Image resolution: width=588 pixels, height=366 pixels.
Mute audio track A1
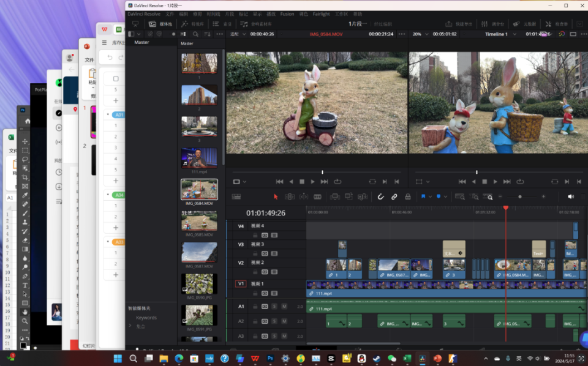[x=284, y=306]
